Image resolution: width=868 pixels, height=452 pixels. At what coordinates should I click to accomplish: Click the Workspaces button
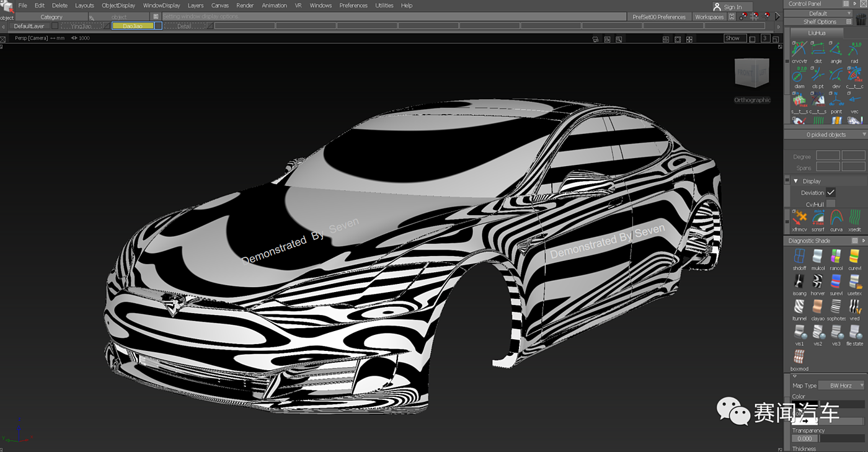pos(709,17)
